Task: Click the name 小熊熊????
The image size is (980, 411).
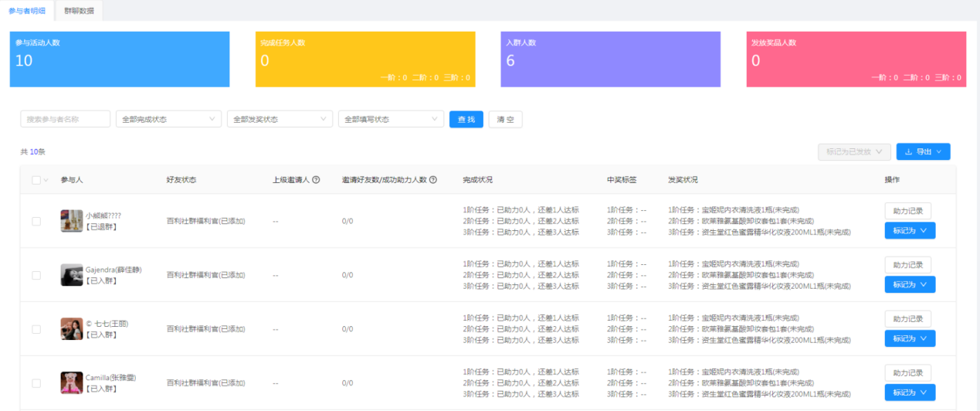Action: click(103, 216)
